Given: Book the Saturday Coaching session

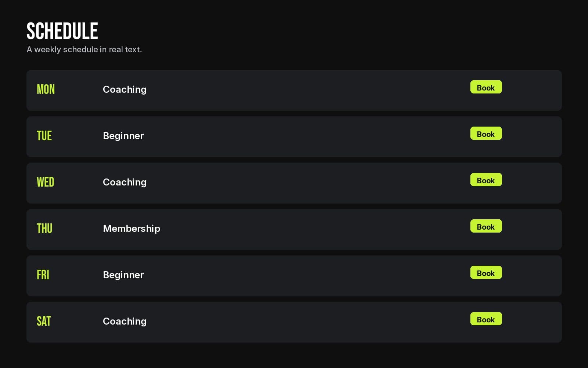Looking at the screenshot, I should 486,319.
